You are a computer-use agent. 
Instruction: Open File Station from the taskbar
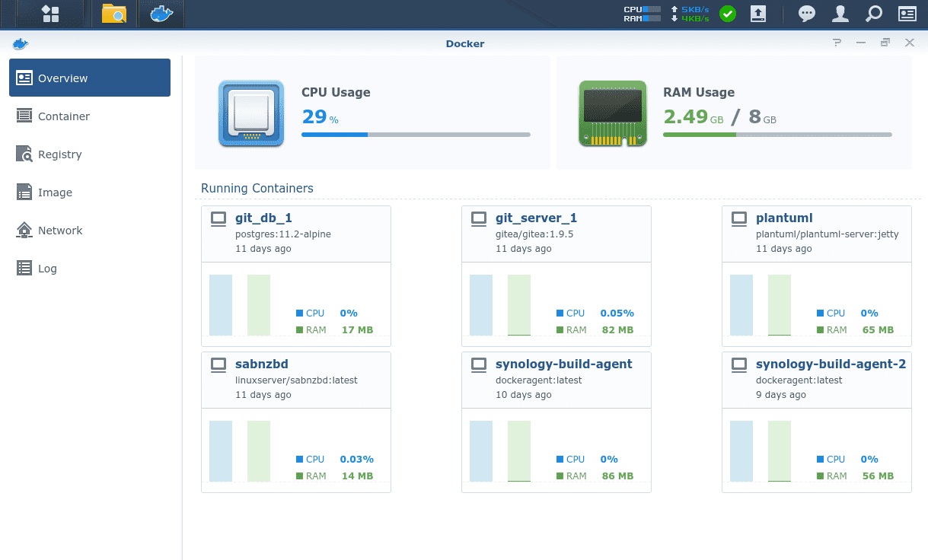click(x=114, y=14)
